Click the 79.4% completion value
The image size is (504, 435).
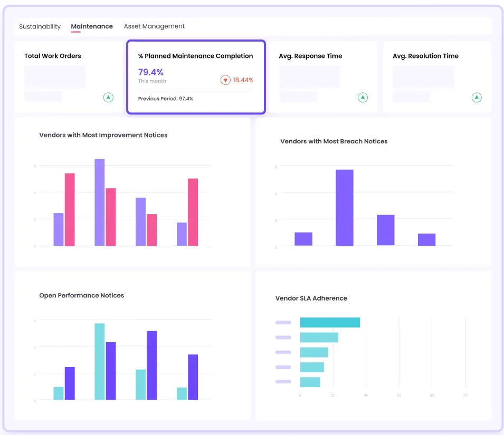coord(151,72)
